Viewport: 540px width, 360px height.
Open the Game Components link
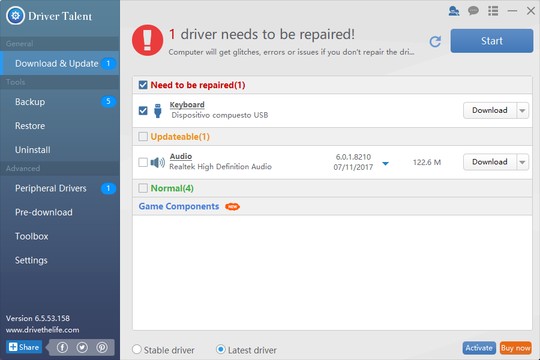179,206
